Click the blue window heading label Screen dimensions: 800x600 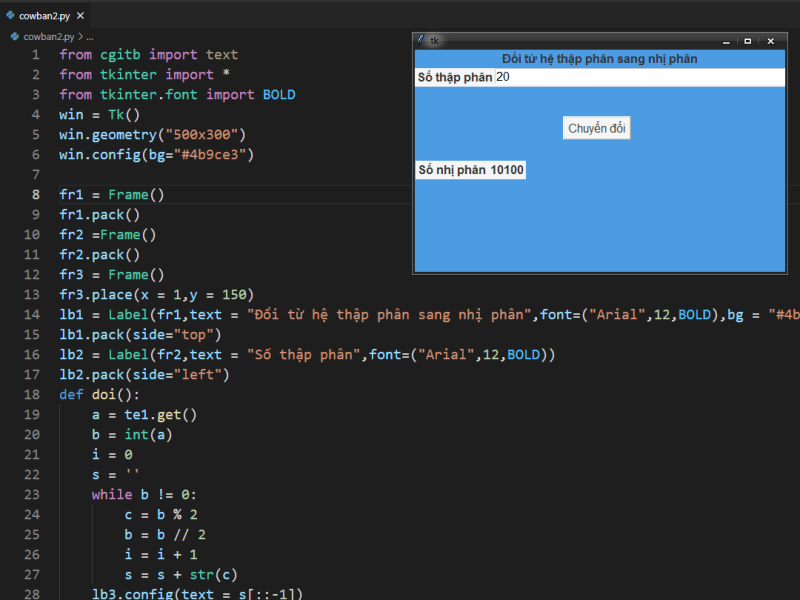point(599,59)
